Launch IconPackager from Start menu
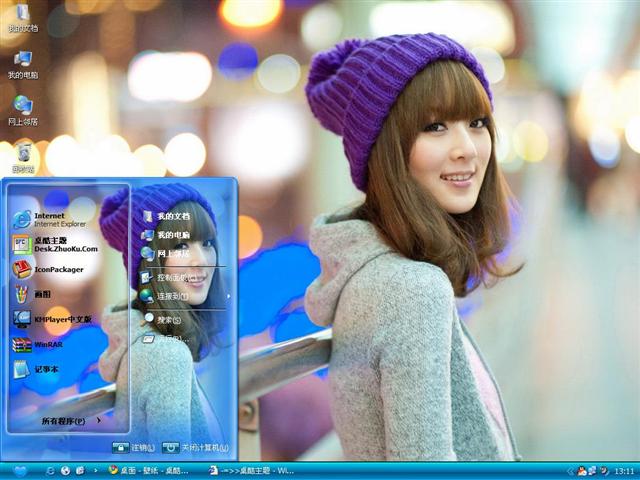The width and height of the screenshot is (640, 480). pyautogui.click(x=48, y=269)
